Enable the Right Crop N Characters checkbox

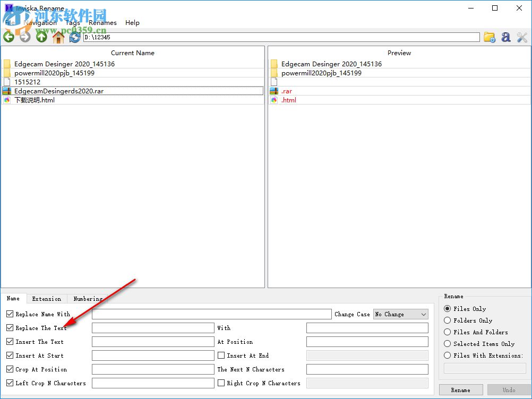pyautogui.click(x=221, y=383)
